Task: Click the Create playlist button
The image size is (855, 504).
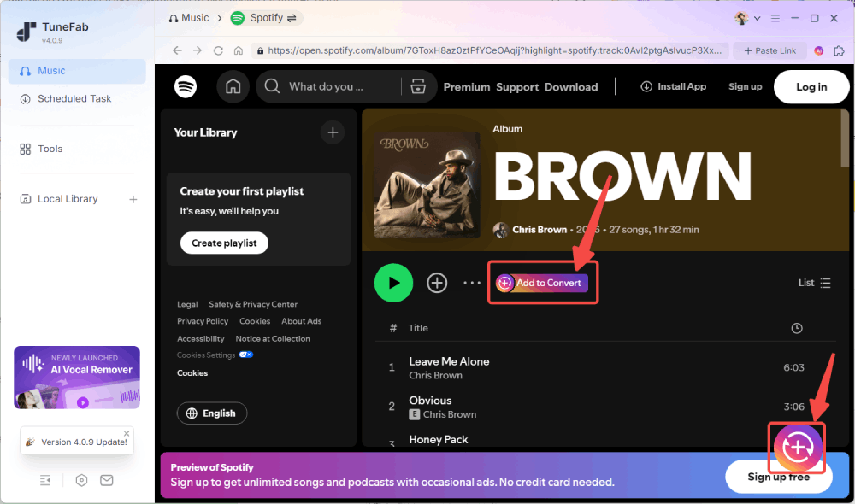Action: click(224, 243)
